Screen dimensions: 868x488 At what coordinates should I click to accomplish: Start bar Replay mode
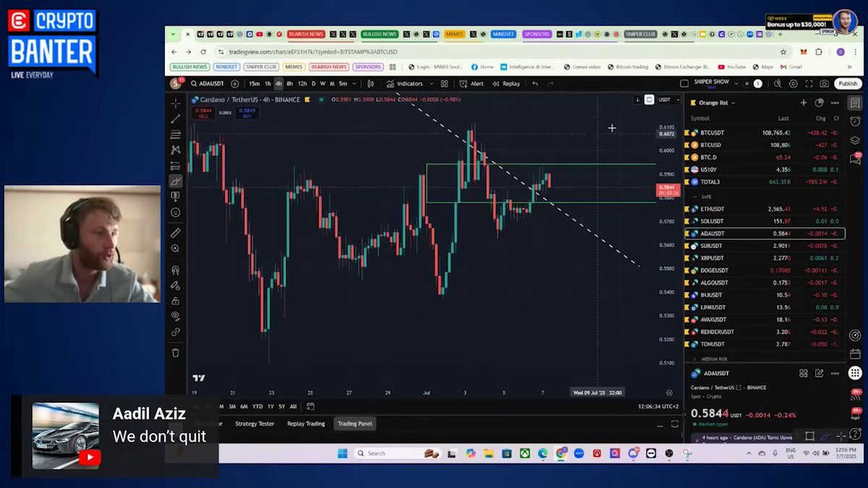pyautogui.click(x=506, y=84)
